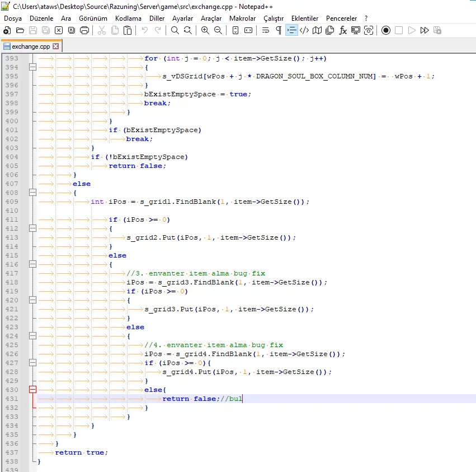Collapse the code block at line 416
This screenshot has height=472, width=476.
click(x=32, y=264)
